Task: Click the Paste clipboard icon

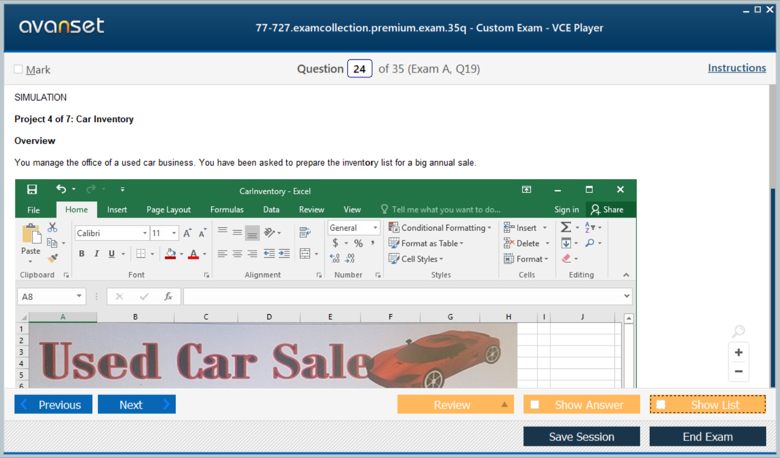Action: click(x=31, y=236)
